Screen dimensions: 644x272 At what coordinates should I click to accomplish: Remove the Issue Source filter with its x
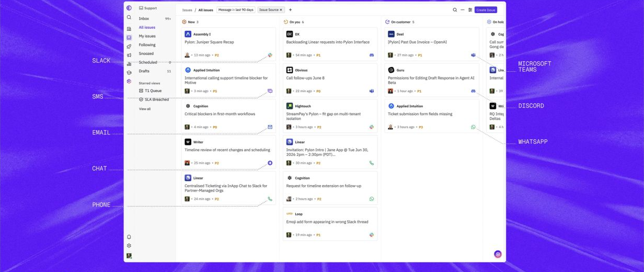coord(281,10)
